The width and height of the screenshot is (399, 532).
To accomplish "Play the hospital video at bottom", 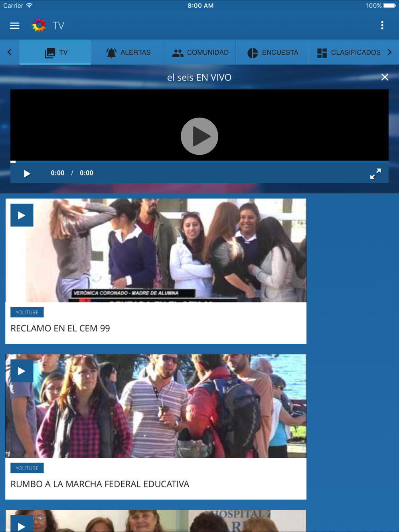I will coord(22,524).
